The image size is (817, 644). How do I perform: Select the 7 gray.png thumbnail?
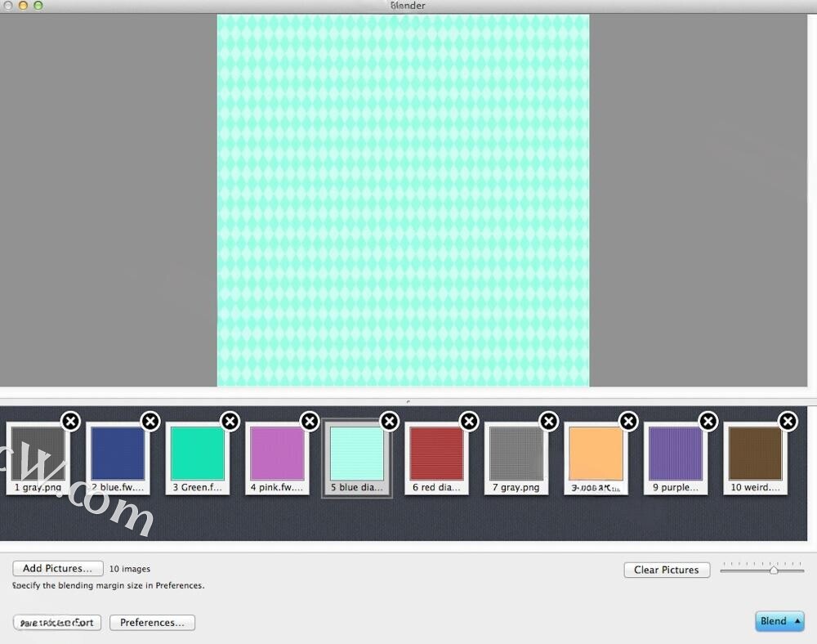[x=516, y=458]
